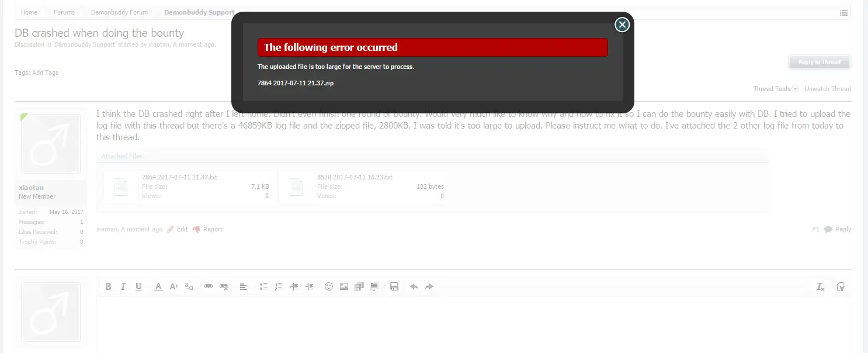Screen dimensions: 868x353
Task: Click the smilies icon
Action: pyautogui.click(x=329, y=286)
